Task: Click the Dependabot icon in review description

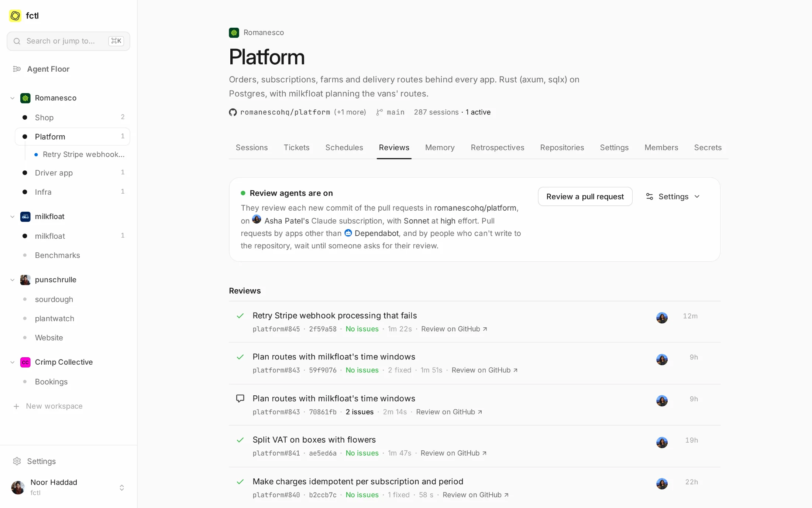Action: [x=348, y=233]
